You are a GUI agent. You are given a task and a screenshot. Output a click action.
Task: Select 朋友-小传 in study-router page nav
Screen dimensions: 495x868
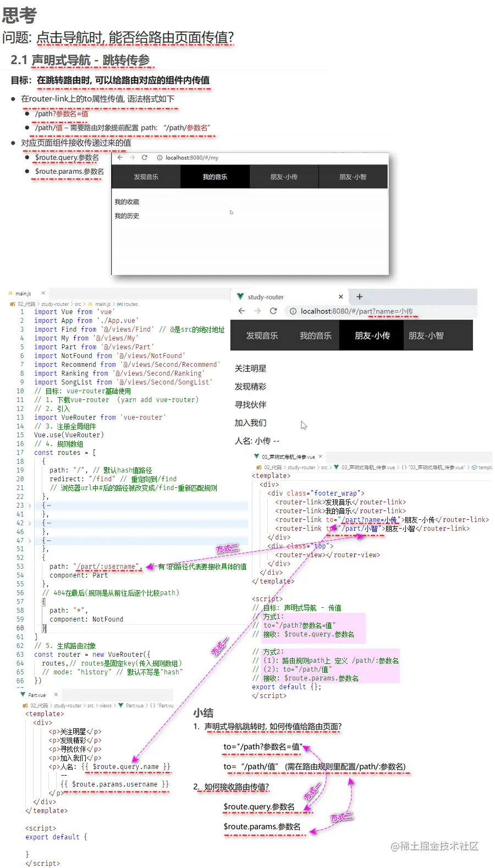tap(372, 336)
